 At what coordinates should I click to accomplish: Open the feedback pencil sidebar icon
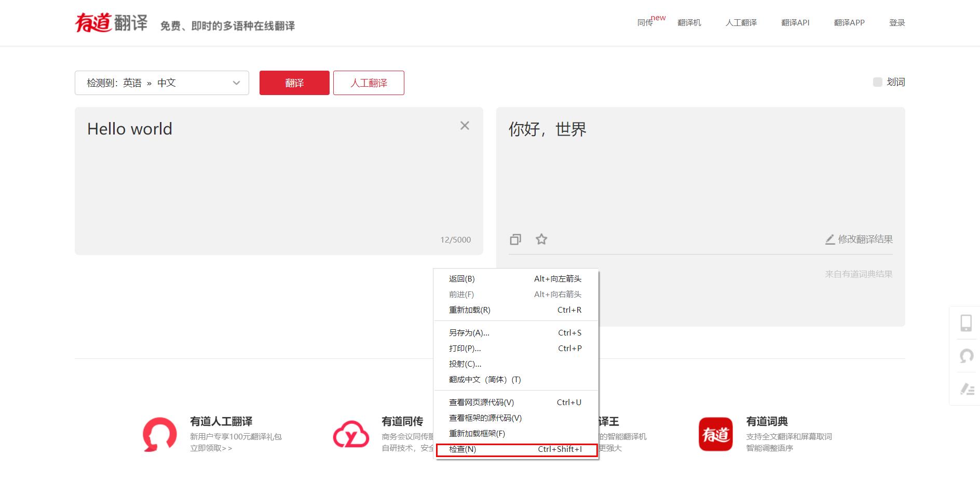click(x=967, y=389)
